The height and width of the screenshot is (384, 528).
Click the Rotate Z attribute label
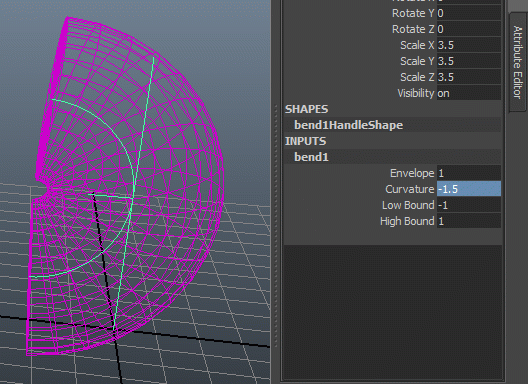[x=413, y=29]
